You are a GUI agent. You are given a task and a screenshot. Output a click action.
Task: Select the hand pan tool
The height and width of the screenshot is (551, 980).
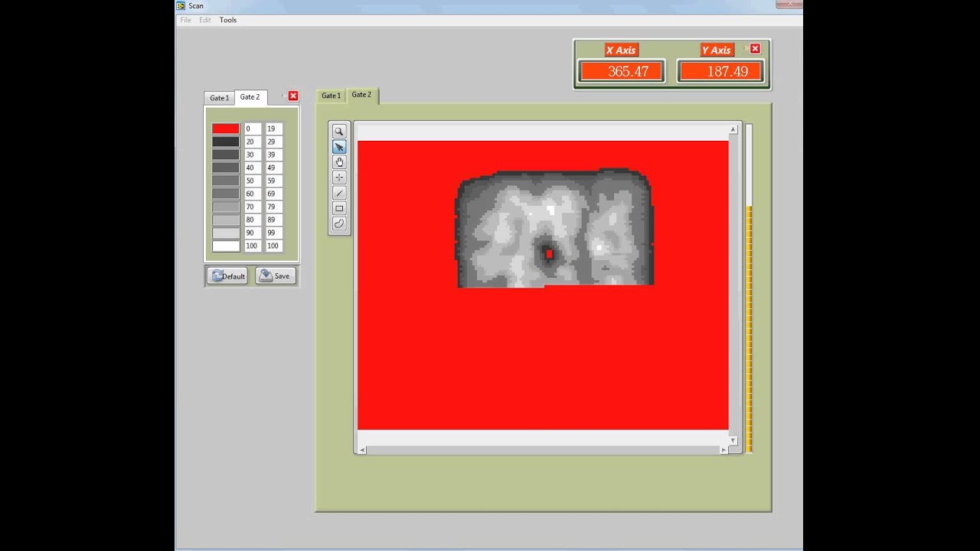(x=339, y=162)
